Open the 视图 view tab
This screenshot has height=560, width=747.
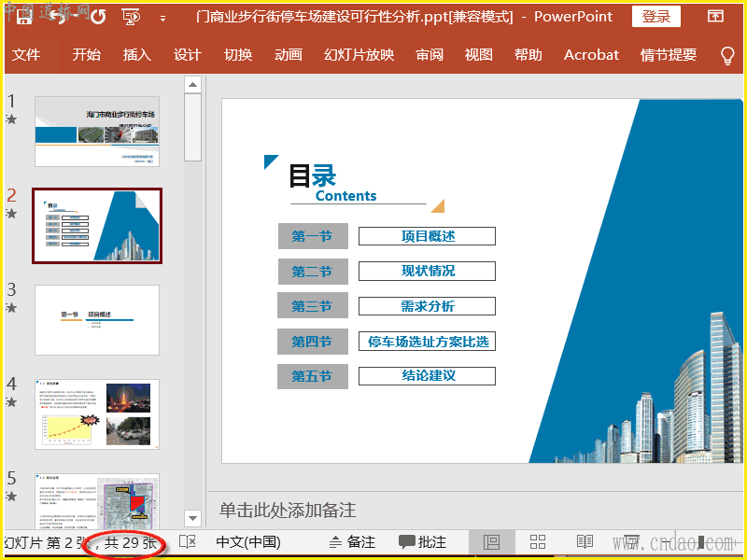[479, 55]
